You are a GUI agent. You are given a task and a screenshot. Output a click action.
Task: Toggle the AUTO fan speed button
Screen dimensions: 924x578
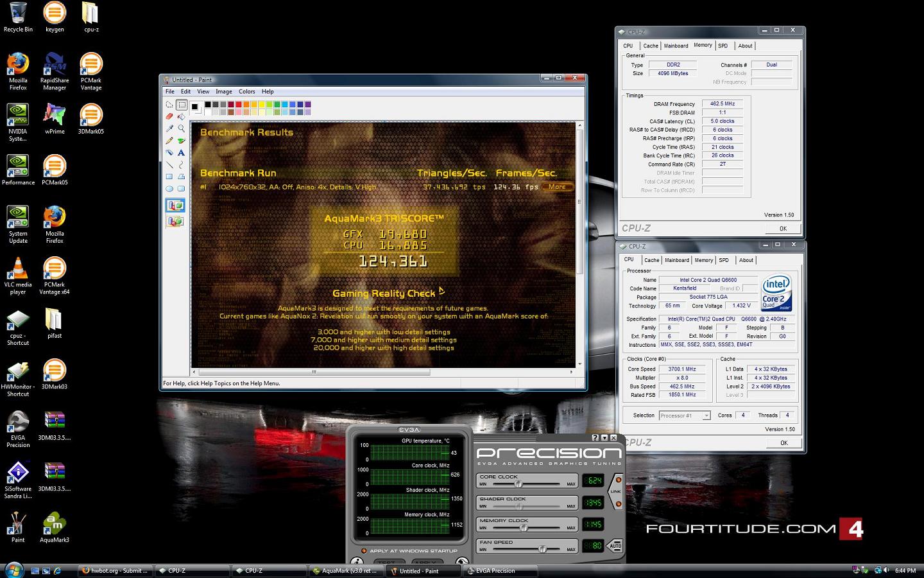click(x=615, y=546)
